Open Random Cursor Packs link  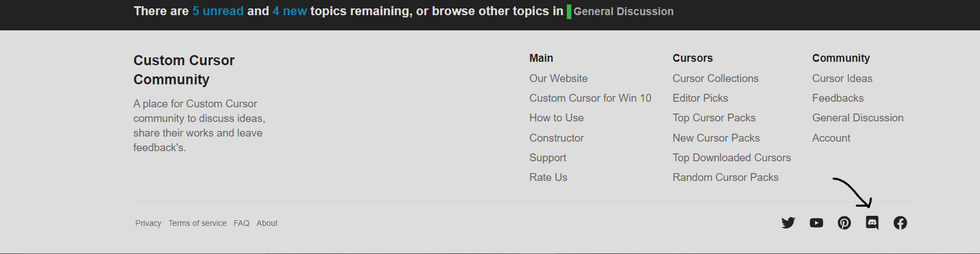[x=725, y=178]
